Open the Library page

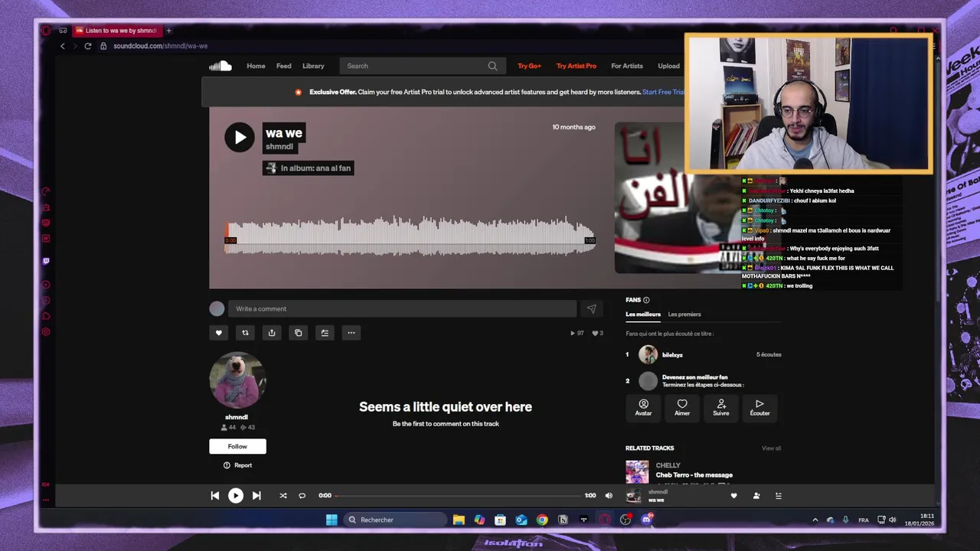pyautogui.click(x=313, y=66)
